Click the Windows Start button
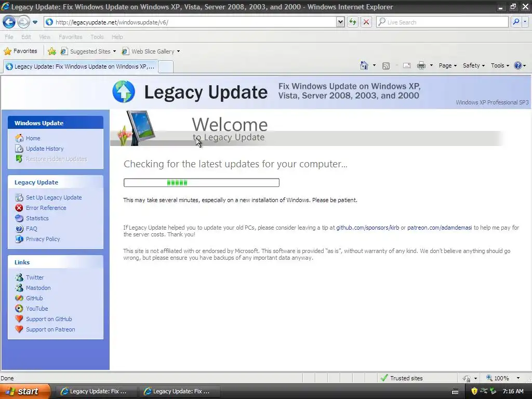 coord(25,391)
